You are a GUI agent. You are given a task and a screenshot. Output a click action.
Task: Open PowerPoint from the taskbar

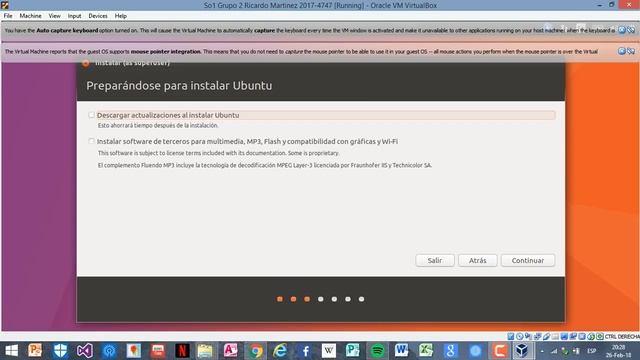tap(35, 351)
